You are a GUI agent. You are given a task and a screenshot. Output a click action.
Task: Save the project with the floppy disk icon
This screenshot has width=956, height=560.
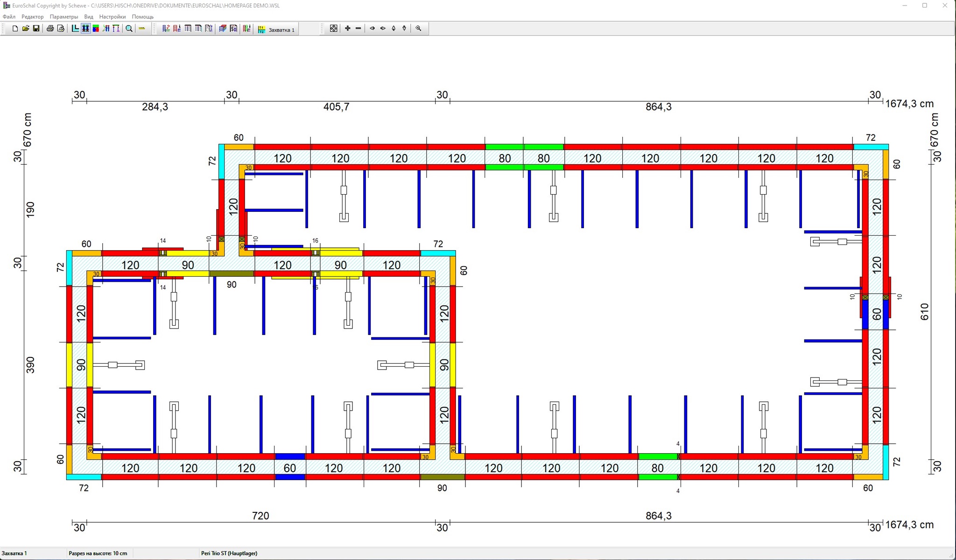(36, 28)
